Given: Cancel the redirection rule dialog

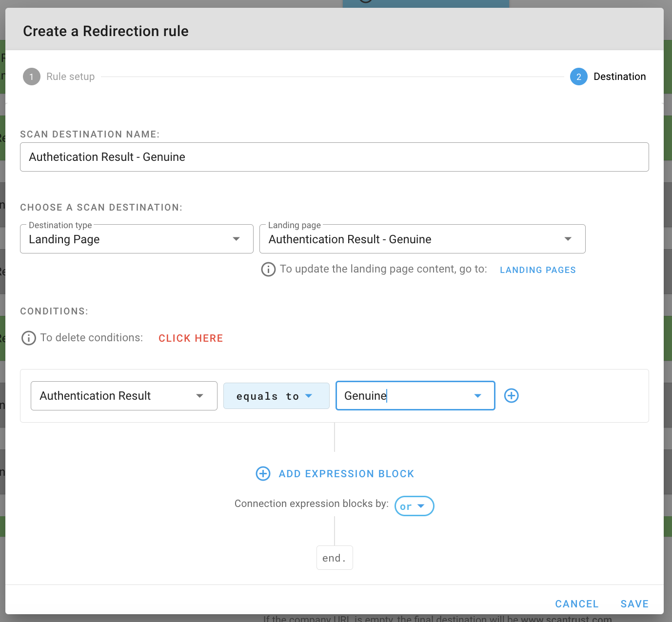Looking at the screenshot, I should tap(576, 604).
